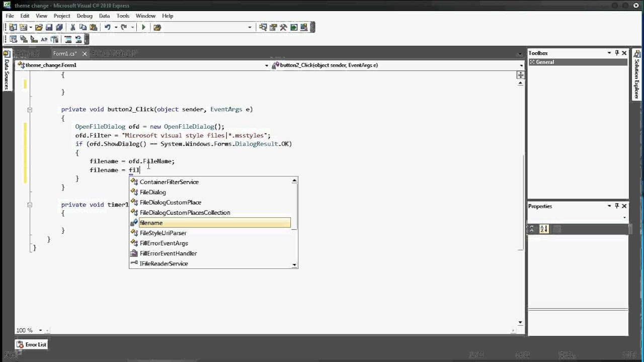Click the Display Parameter Info icon
The image size is (644, 362).
(23, 39)
